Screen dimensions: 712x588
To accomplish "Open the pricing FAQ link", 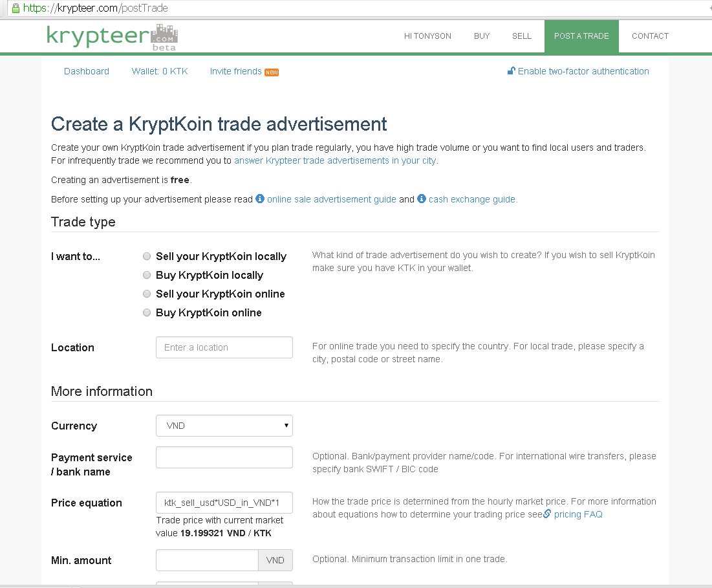I will point(578,514).
